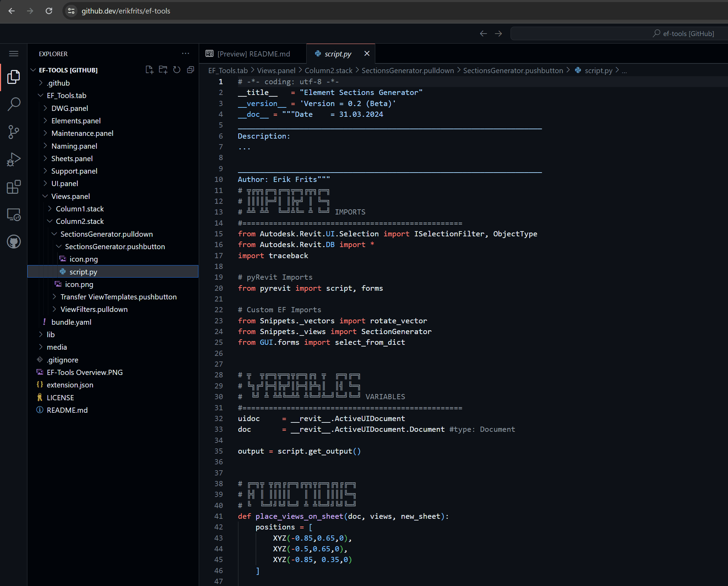Open bundle.yaml from the file tree
728x586 pixels.
(71, 322)
